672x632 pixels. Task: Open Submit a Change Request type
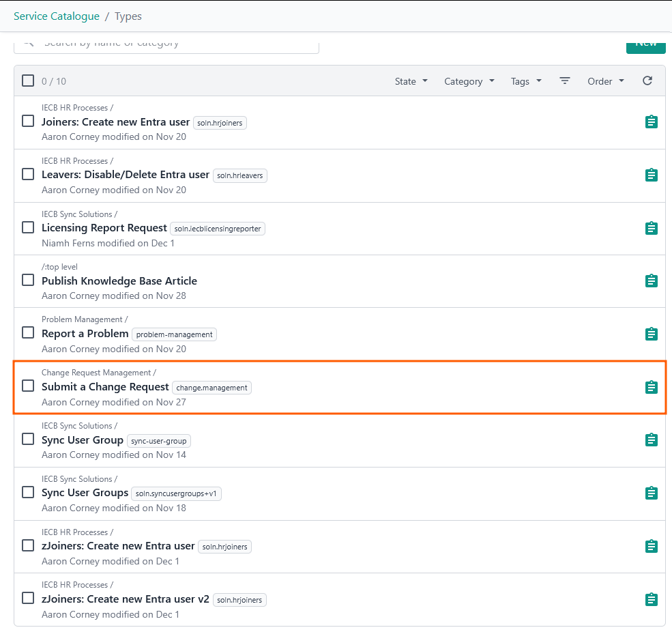pyautogui.click(x=105, y=387)
